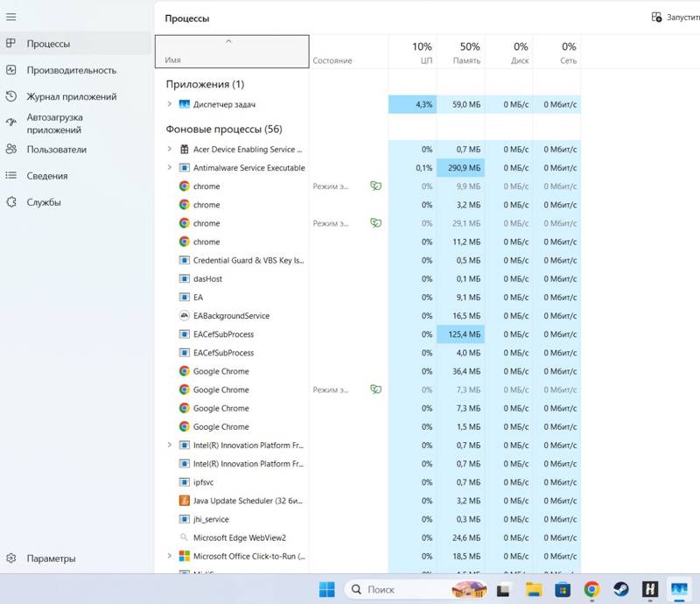Select the chrome row using 11,2 МБ
The width and height of the screenshot is (700, 604).
point(367,242)
